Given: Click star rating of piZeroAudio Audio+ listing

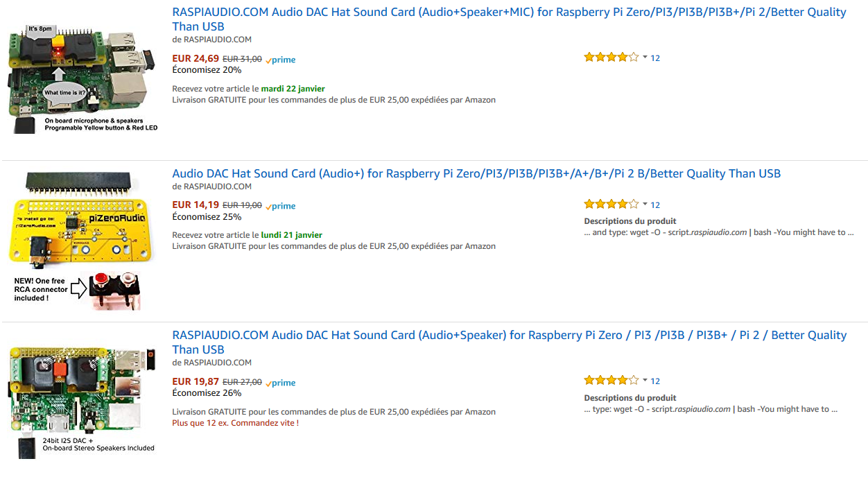Looking at the screenshot, I should [611, 204].
